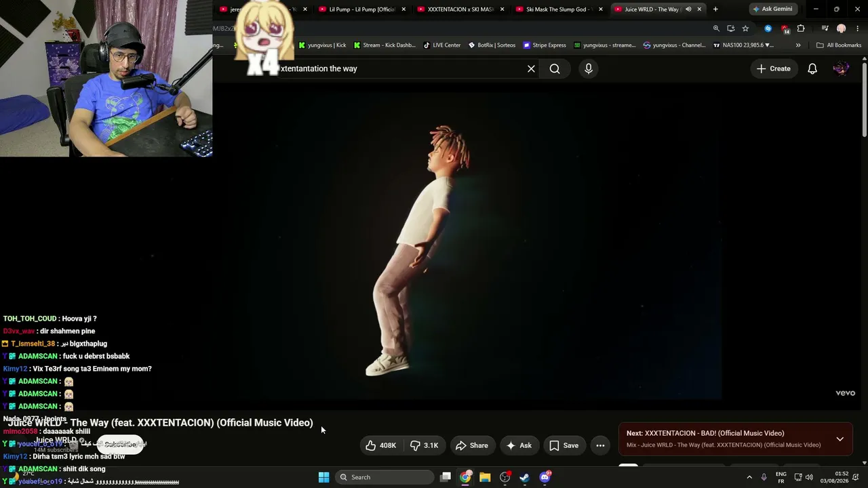This screenshot has height=488, width=868.
Task: Expand the Next up mix panel
Action: (840, 439)
